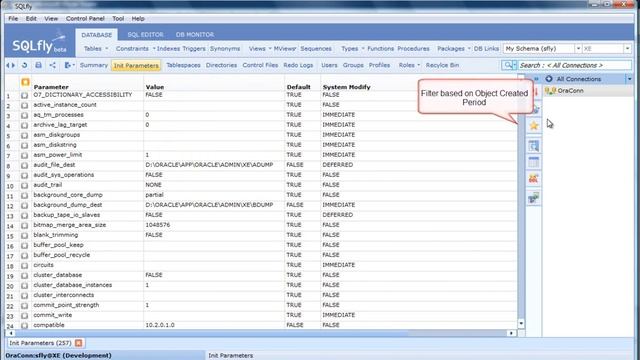Tick checkbox for audit_trail row
640x360 pixels.
click(24, 185)
